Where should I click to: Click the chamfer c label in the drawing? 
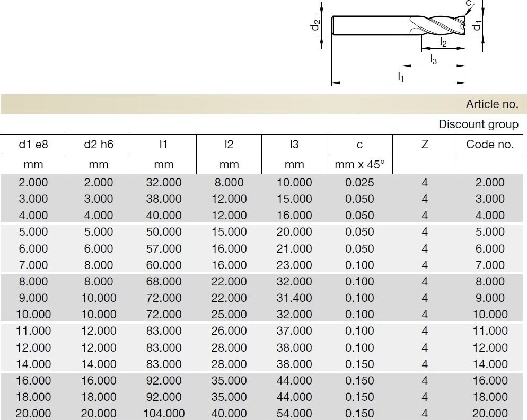pos(468,4)
